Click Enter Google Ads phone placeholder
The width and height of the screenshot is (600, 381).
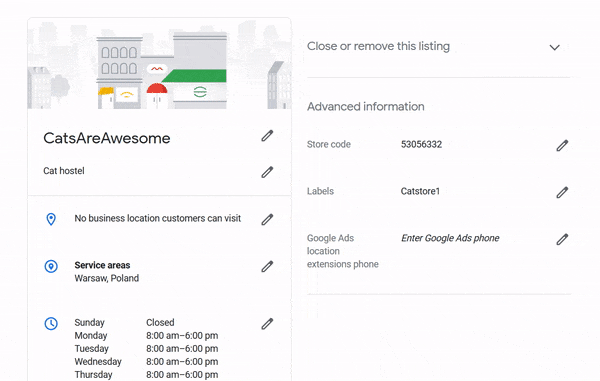pyautogui.click(x=450, y=238)
